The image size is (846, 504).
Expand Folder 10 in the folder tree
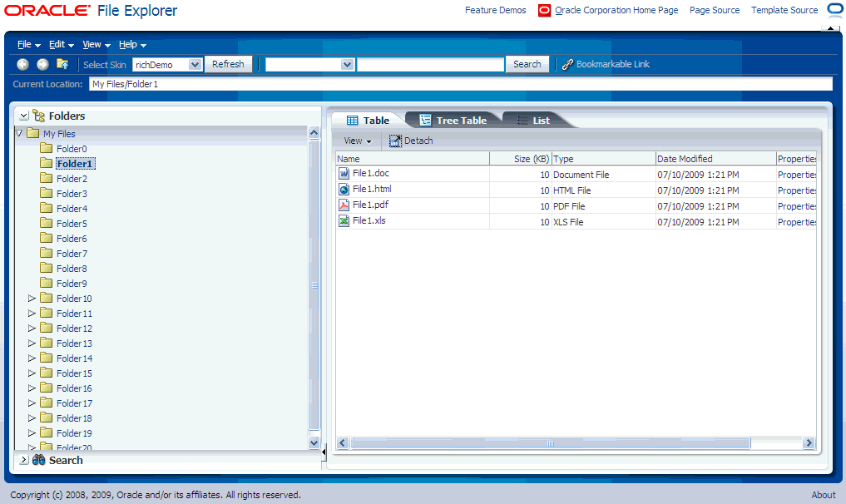coord(32,298)
